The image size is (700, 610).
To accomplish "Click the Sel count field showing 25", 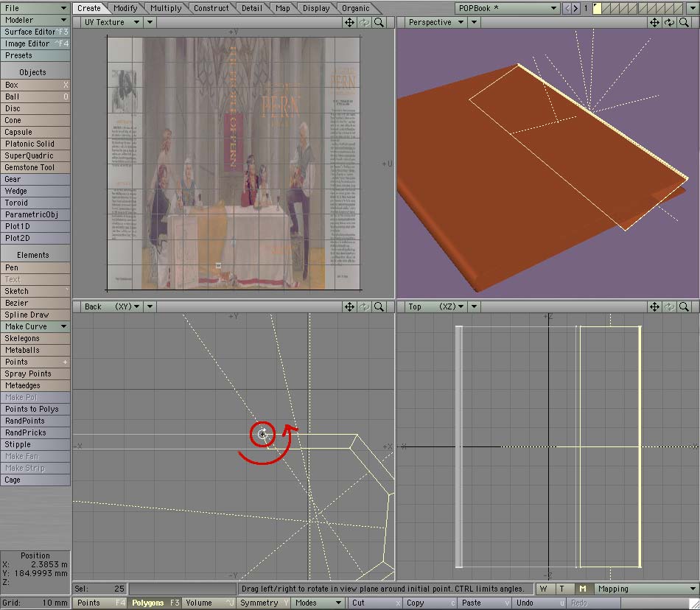I will pos(100,589).
